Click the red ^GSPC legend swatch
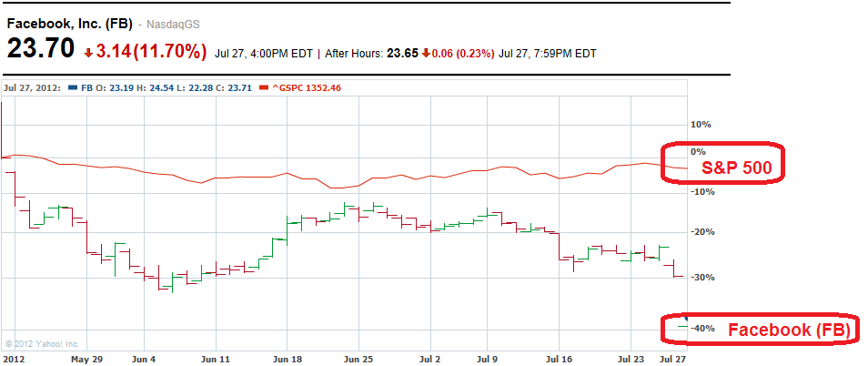Screen dimensions: 868x366 262,87
